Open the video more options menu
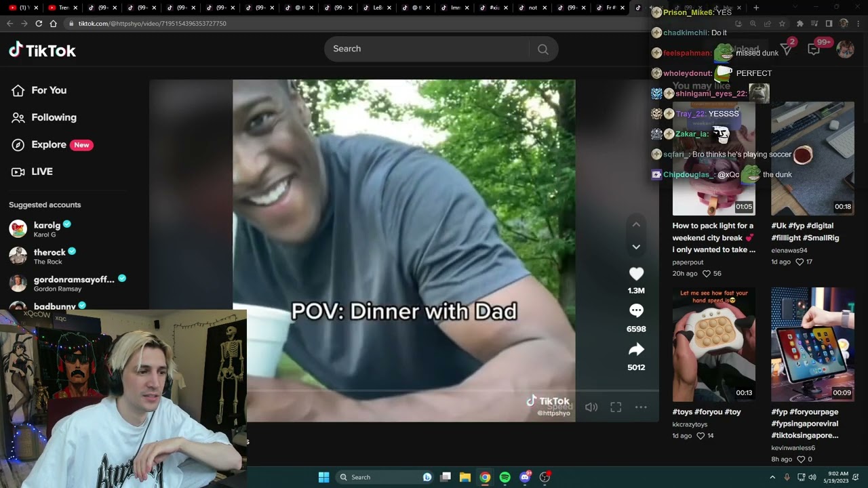Image resolution: width=868 pixels, height=488 pixels. (641, 407)
